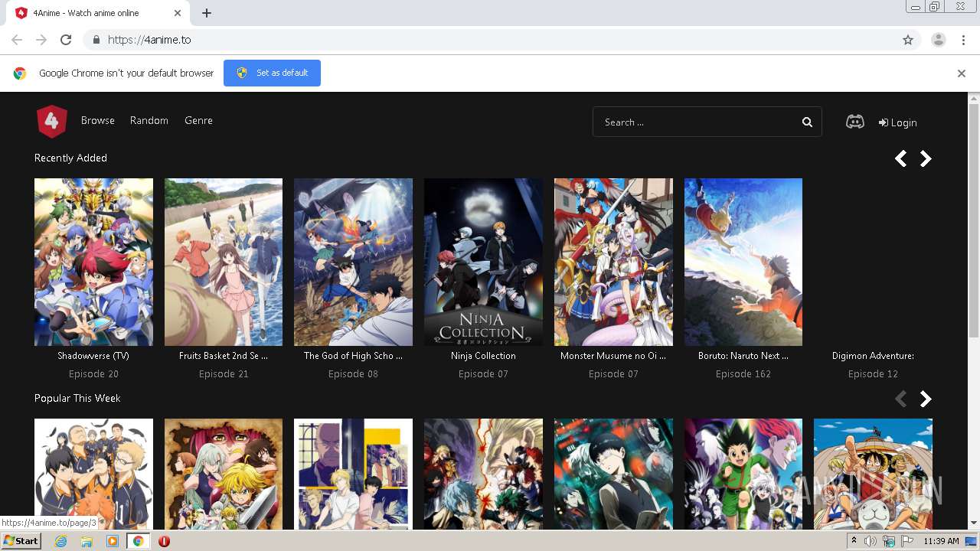This screenshot has height=551, width=980.
Task: View site lock security info
Action: click(x=96, y=40)
